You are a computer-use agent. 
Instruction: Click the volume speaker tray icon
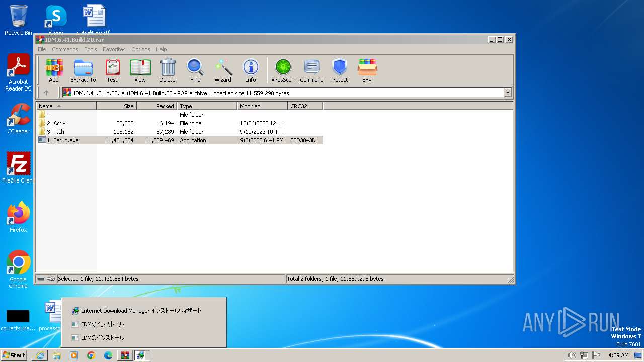point(572,355)
